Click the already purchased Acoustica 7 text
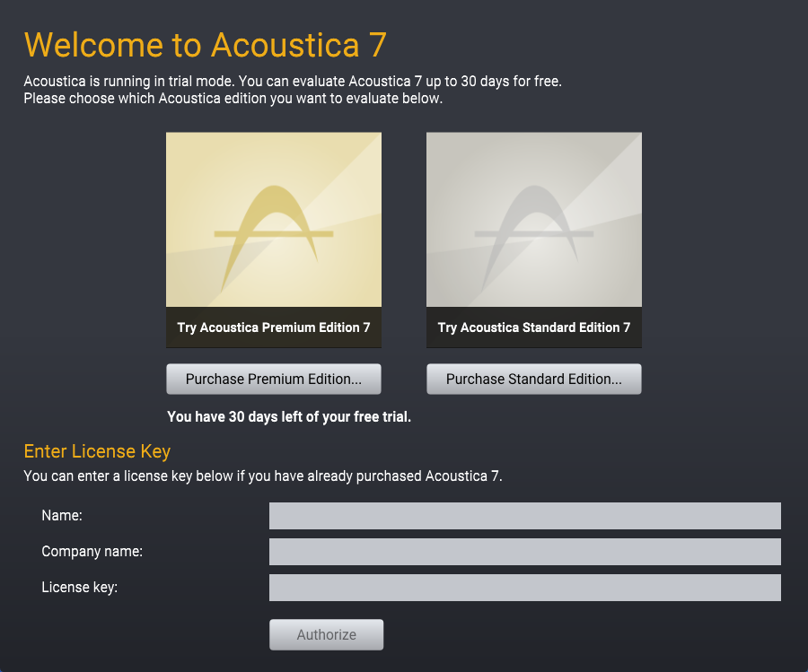The height and width of the screenshot is (672, 808). point(263,476)
